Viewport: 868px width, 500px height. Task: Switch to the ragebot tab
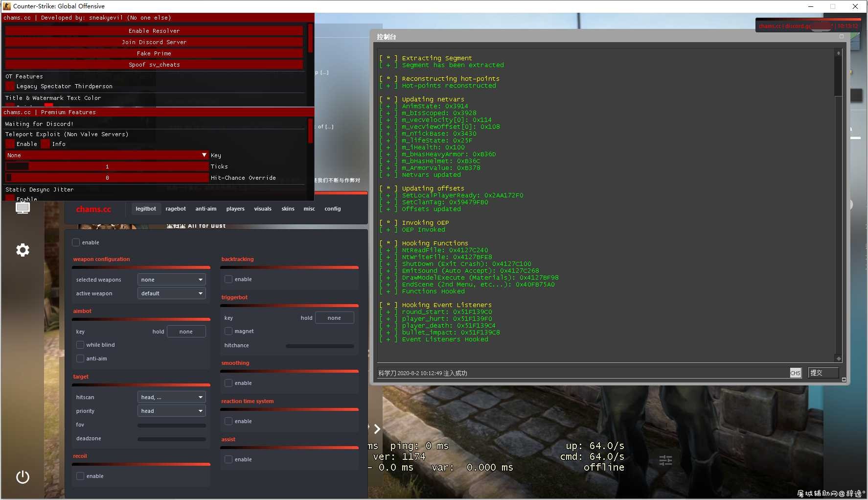(x=176, y=209)
